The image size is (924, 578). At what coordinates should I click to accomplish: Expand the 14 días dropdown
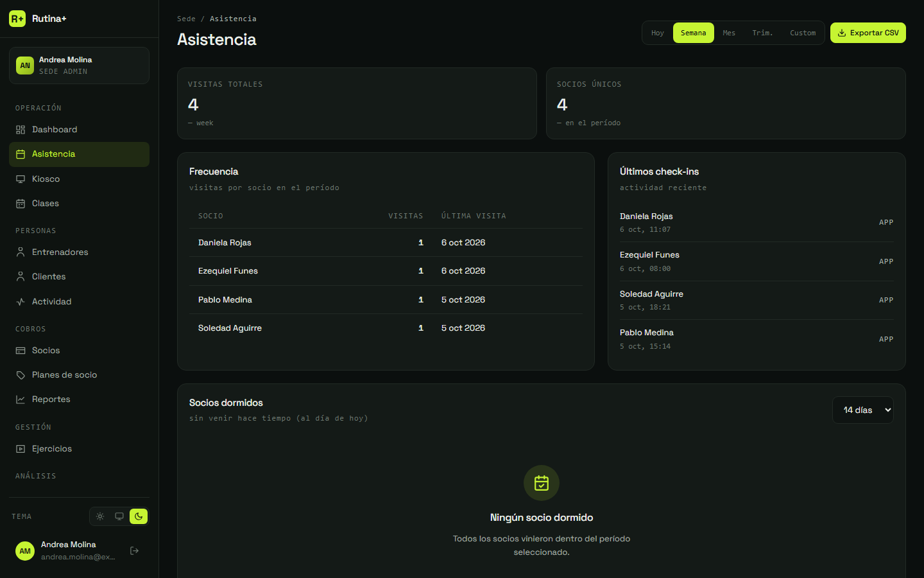click(x=863, y=410)
